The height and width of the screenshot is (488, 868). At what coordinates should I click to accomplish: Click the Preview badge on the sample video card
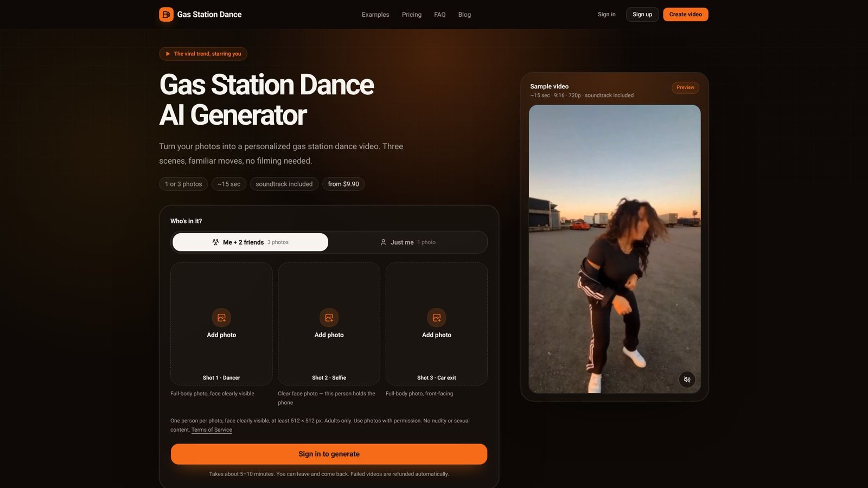tap(685, 88)
